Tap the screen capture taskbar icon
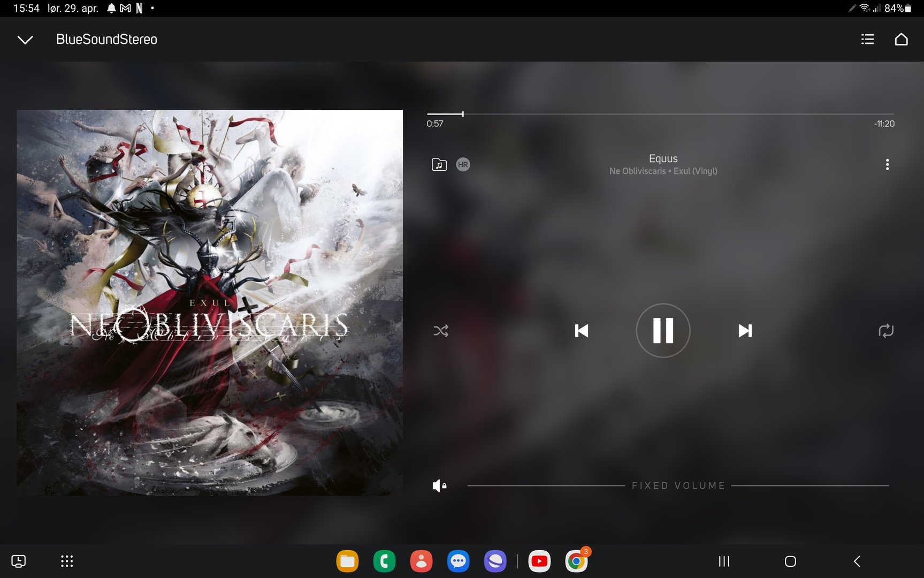The width and height of the screenshot is (924, 578). tap(19, 561)
